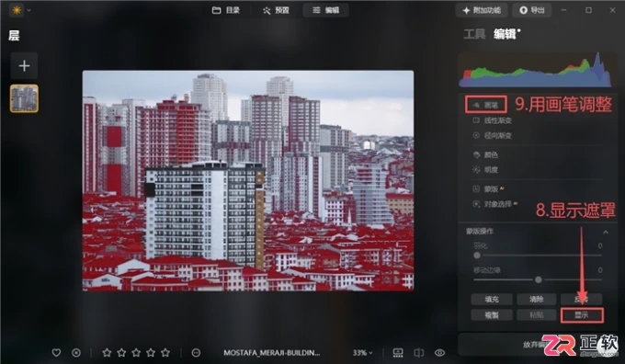This screenshot has width=625, height=364.
Task: Toggle the eye preview original icon
Action: pos(439,352)
